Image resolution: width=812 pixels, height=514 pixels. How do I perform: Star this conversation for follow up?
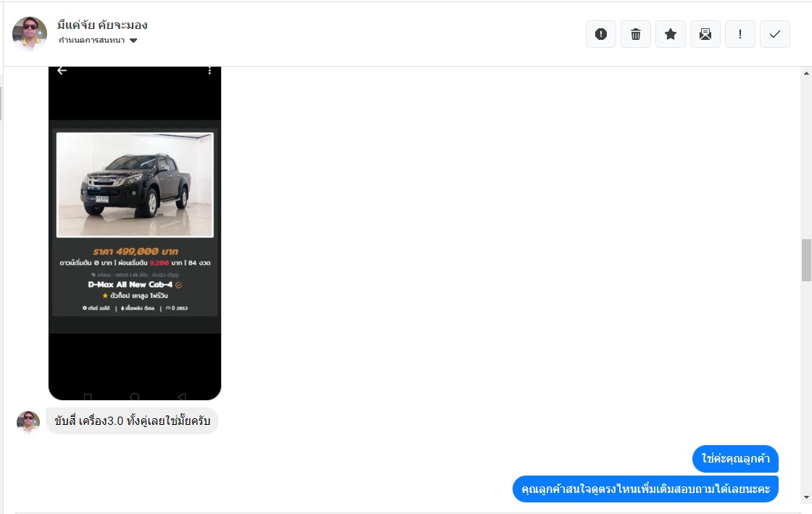pos(671,34)
